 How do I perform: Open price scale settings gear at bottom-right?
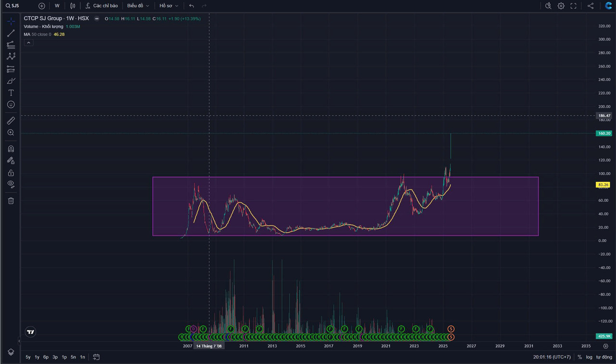(605, 346)
